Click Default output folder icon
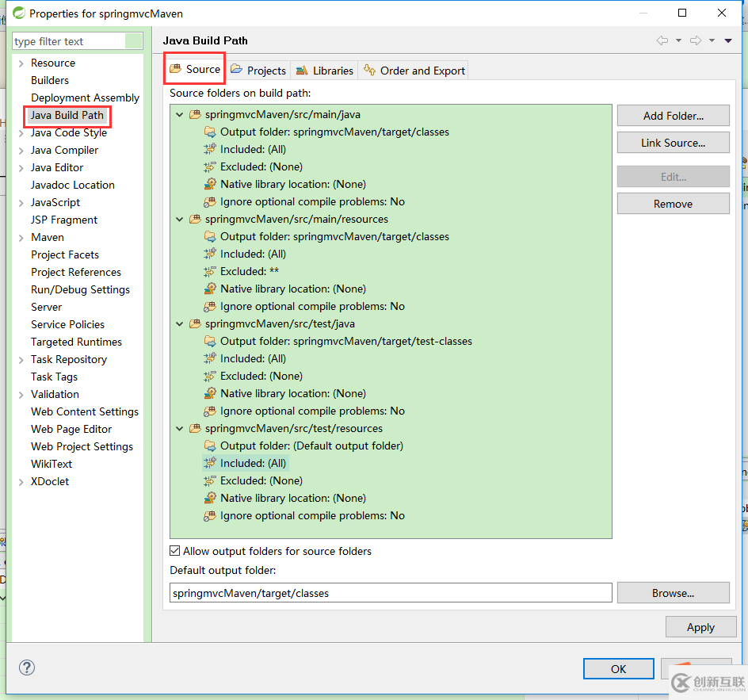Image resolution: width=748 pixels, height=700 pixels. (x=210, y=446)
